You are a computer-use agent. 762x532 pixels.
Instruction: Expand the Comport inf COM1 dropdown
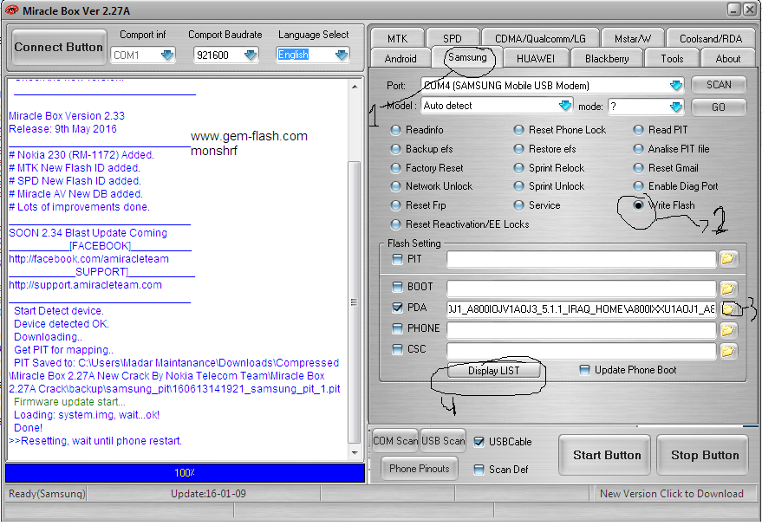[x=167, y=55]
